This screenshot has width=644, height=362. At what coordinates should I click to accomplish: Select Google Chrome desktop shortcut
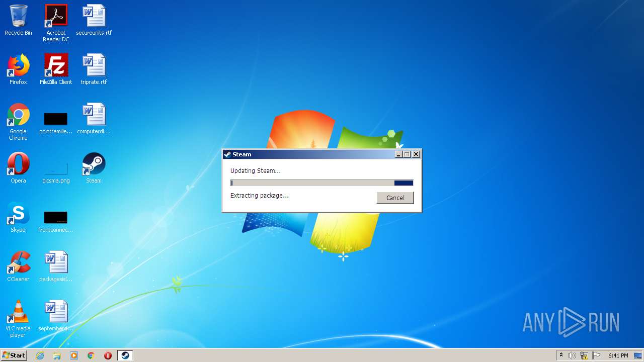18,122
